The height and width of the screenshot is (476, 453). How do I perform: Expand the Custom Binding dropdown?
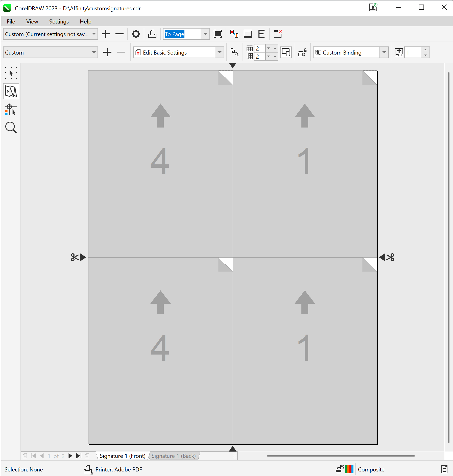[x=384, y=52]
